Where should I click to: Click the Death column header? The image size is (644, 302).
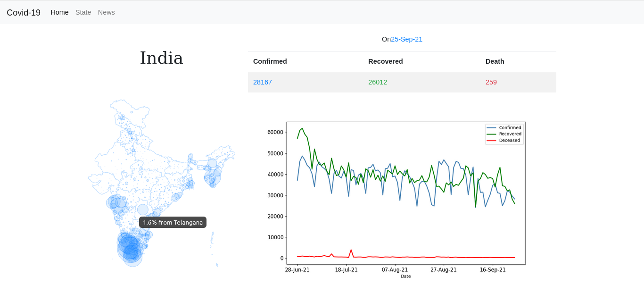coord(495,61)
